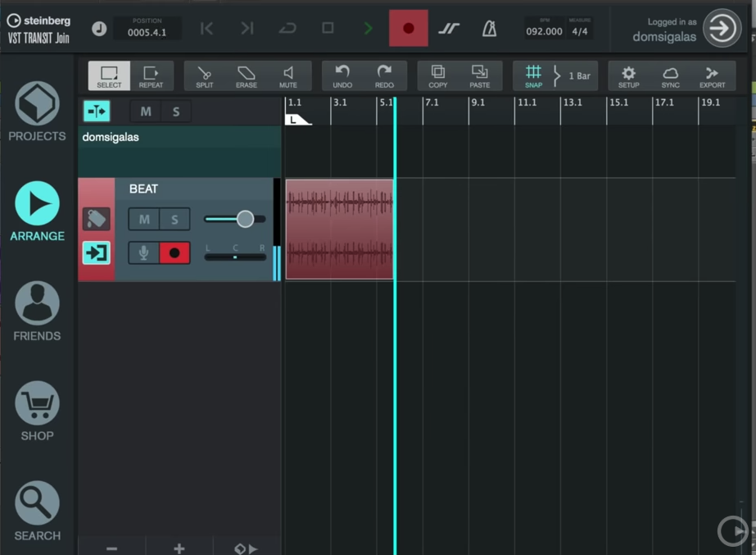This screenshot has height=555, width=756.
Task: Choose the SPLIT scissors tool
Action: (x=205, y=75)
